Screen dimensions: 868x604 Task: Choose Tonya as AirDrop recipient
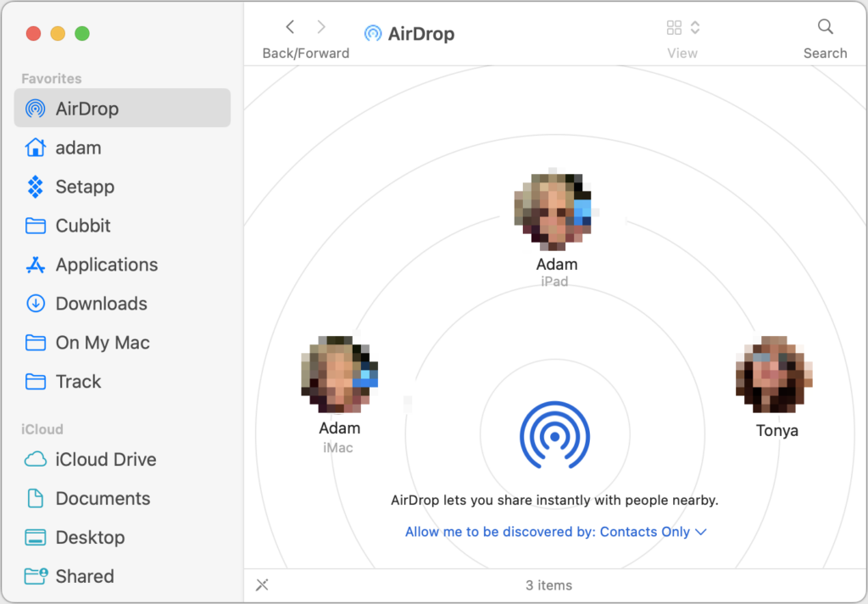[x=776, y=375]
